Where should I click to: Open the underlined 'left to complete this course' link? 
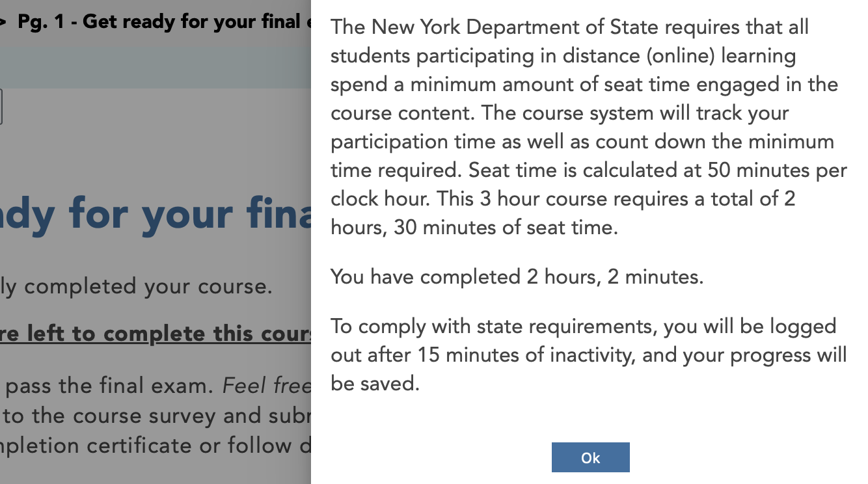[156, 334]
